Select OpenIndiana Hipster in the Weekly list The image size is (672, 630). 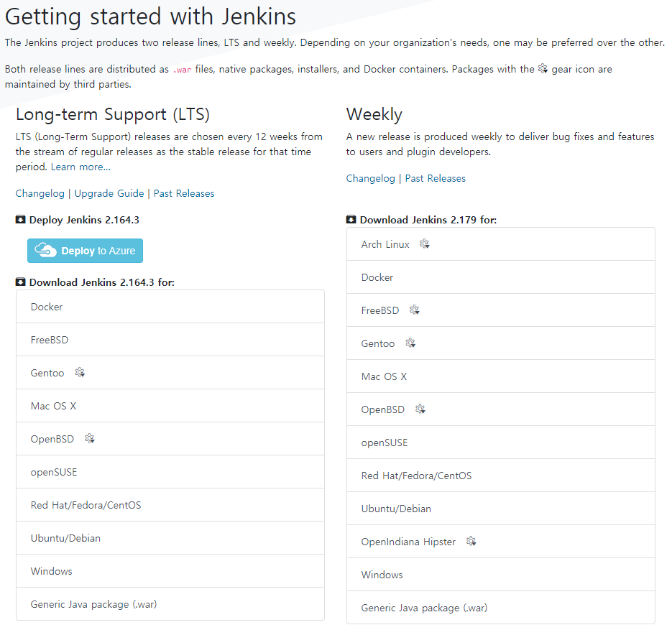click(x=501, y=542)
